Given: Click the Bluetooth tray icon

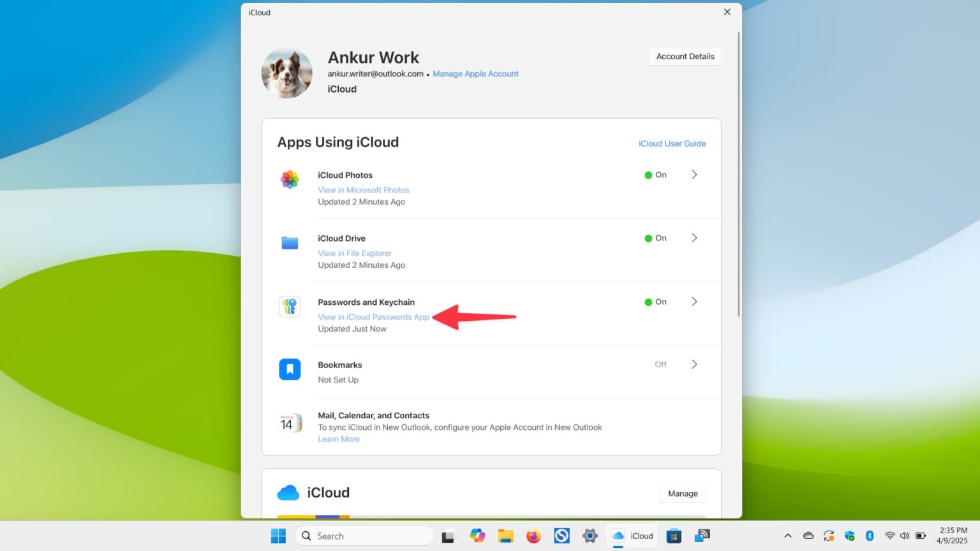Looking at the screenshot, I should (x=869, y=536).
